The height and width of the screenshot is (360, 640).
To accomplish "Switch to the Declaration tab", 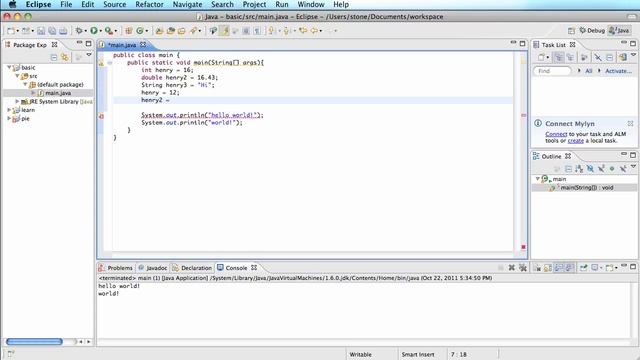I will [x=192, y=268].
